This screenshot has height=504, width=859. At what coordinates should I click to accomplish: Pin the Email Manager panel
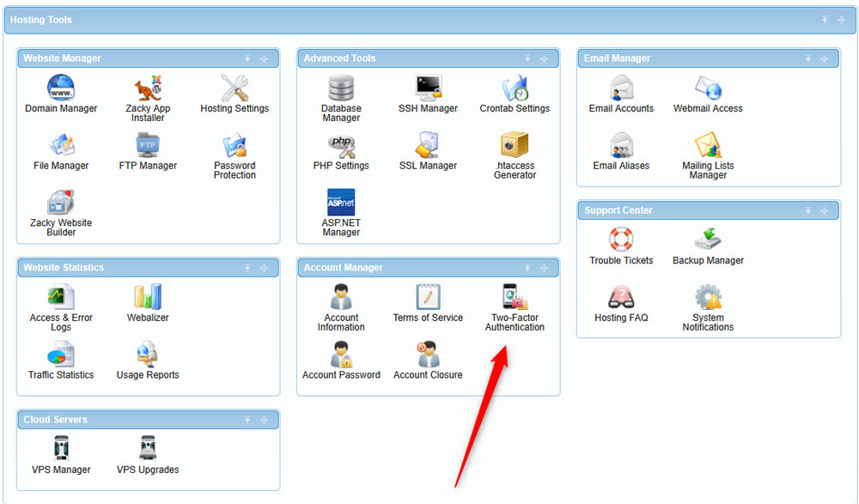click(x=807, y=58)
